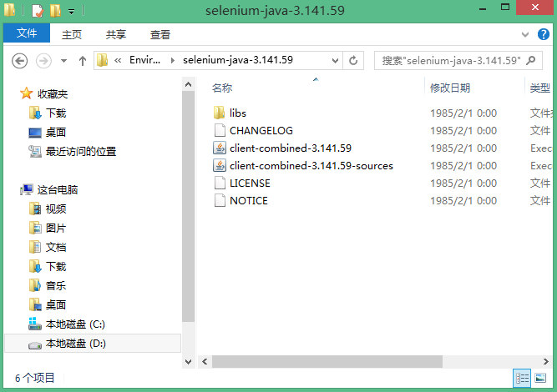Select 收藏夹 in the navigation pane

[53, 93]
